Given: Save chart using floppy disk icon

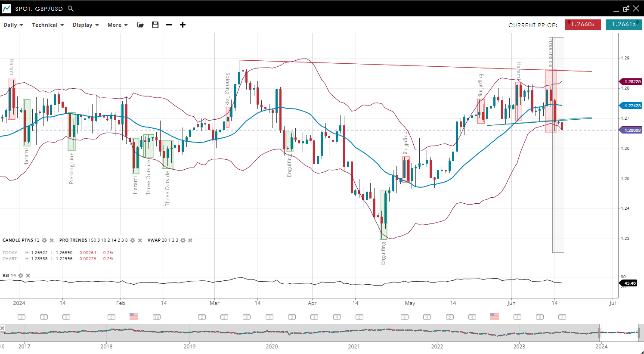Looking at the screenshot, I should [155, 25].
